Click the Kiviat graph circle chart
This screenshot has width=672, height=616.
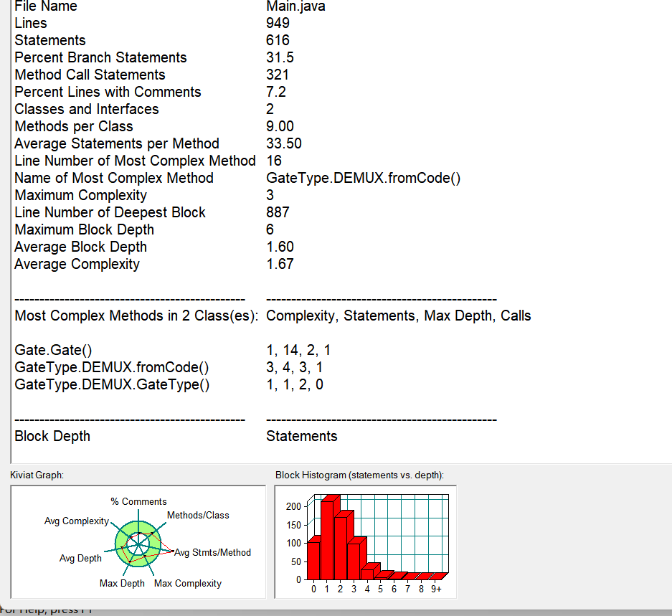pyautogui.click(x=138, y=544)
